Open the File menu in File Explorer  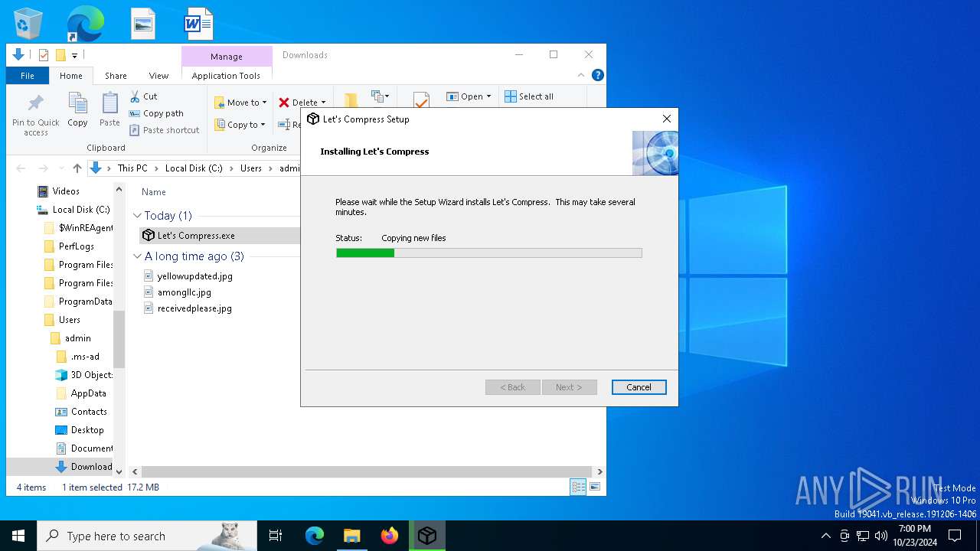coord(28,76)
